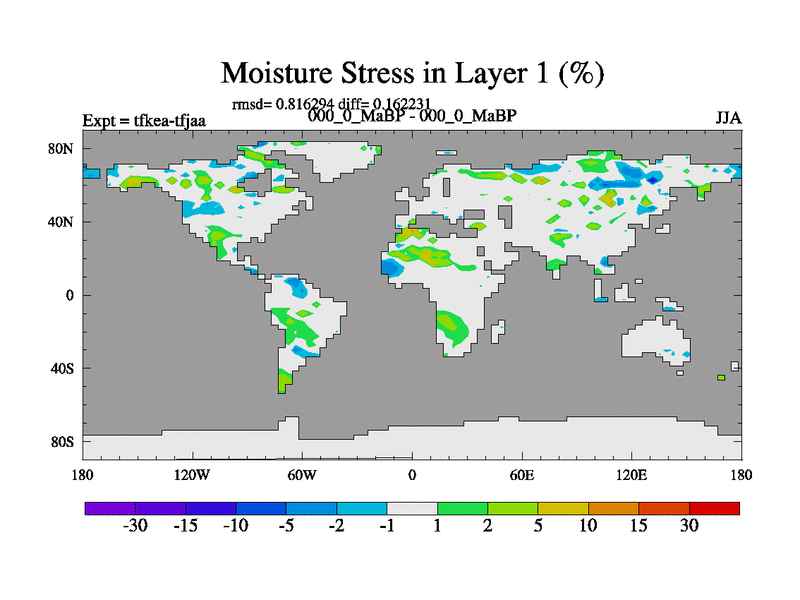Click the 30 colorbar tick label

point(689,526)
